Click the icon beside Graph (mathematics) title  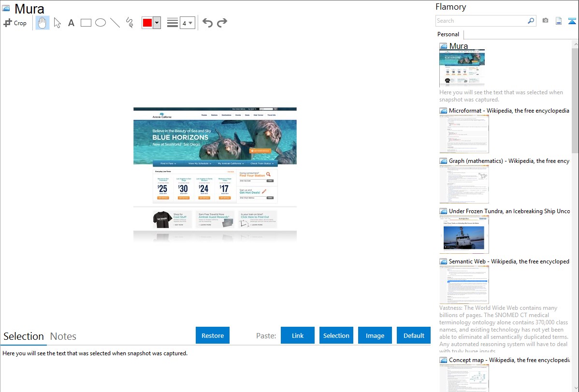click(444, 161)
